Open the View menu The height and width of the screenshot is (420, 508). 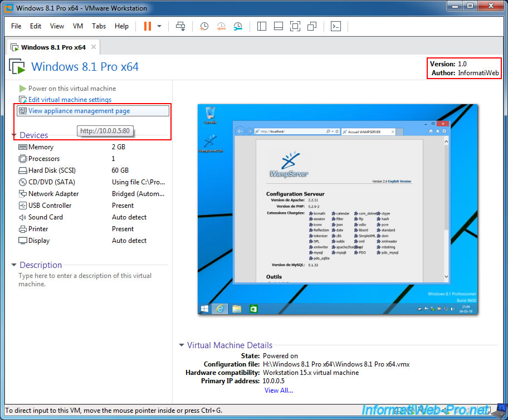point(57,26)
